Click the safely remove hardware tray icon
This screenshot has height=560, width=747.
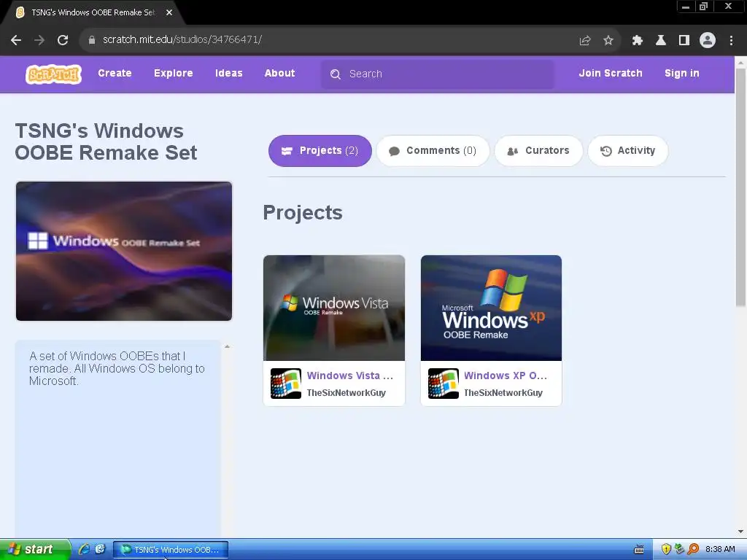pyautogui.click(x=679, y=549)
